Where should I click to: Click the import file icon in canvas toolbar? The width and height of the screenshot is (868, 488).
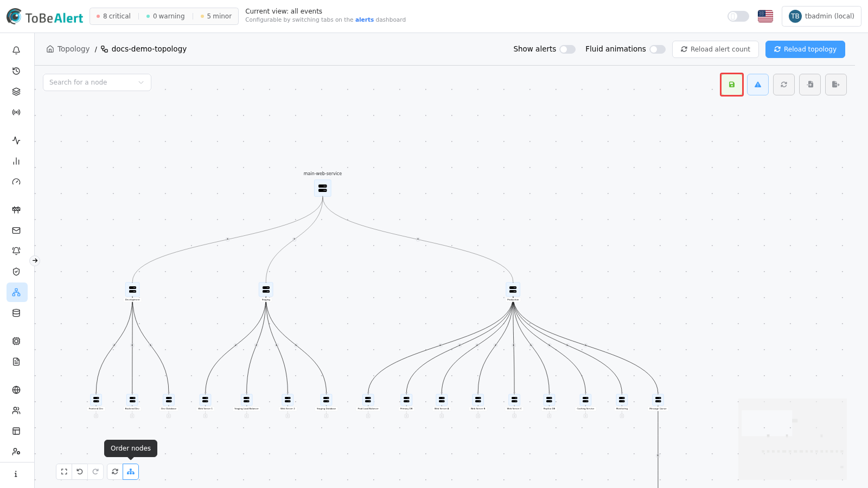click(x=810, y=85)
